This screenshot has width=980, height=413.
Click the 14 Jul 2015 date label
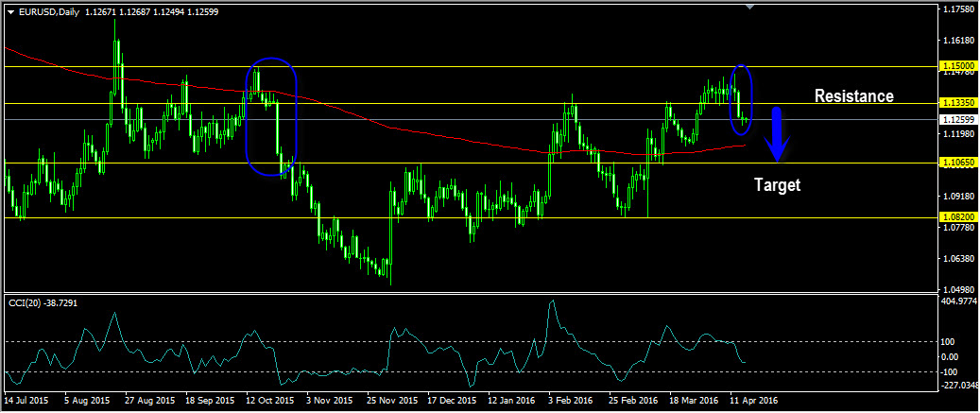[25, 399]
